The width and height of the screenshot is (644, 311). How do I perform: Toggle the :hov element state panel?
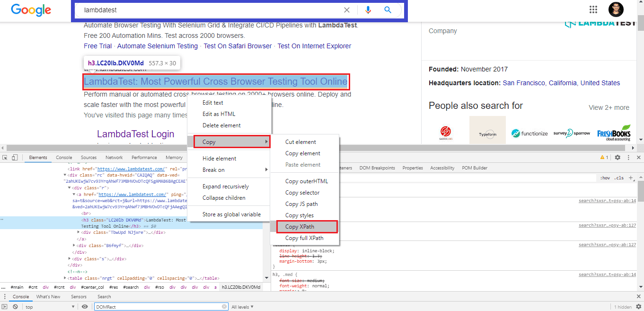(605, 178)
